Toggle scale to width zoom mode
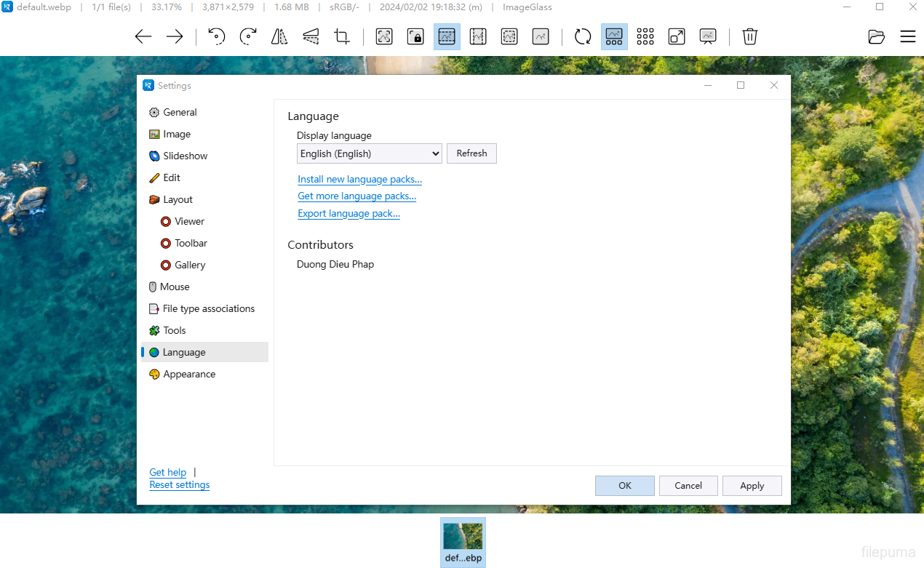The width and height of the screenshot is (924, 568). (447, 36)
